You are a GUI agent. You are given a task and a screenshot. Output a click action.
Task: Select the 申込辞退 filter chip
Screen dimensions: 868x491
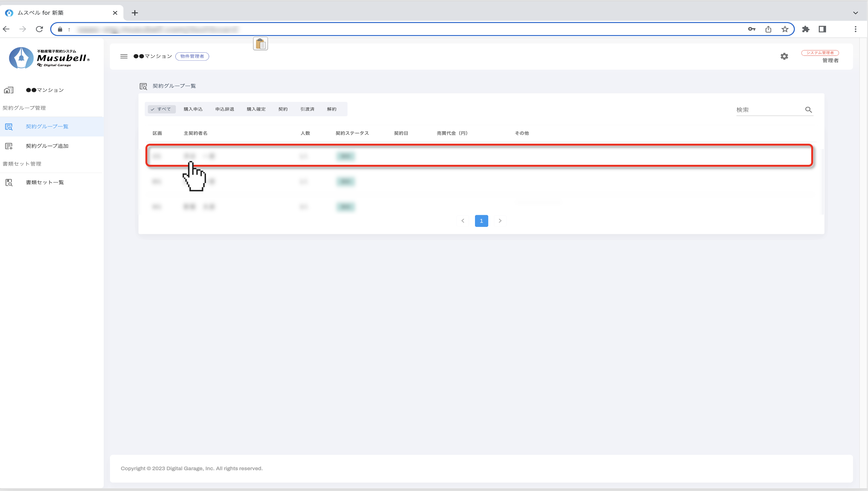point(225,109)
